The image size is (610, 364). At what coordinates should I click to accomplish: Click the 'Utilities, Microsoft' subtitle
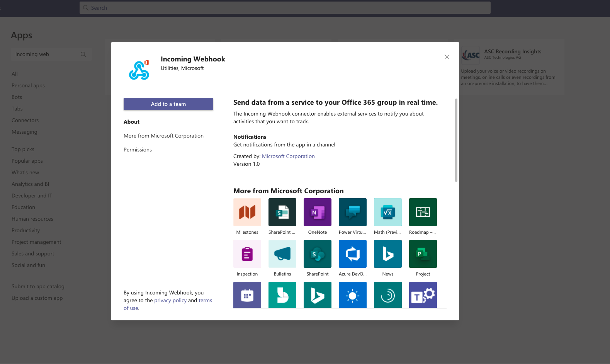[182, 68]
